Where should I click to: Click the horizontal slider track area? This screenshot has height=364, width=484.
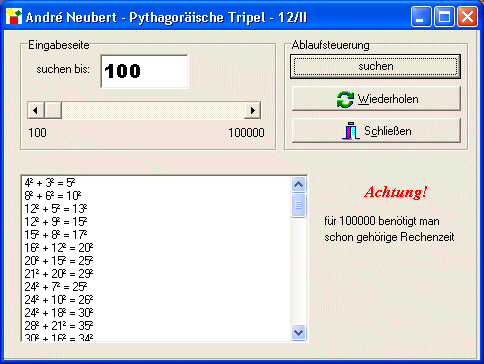tap(153, 110)
